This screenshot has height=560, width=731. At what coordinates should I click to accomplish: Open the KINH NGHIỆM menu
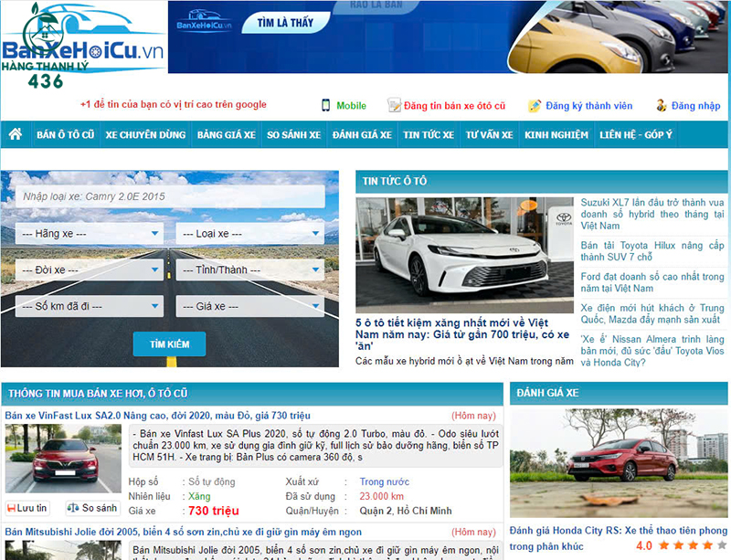point(556,135)
